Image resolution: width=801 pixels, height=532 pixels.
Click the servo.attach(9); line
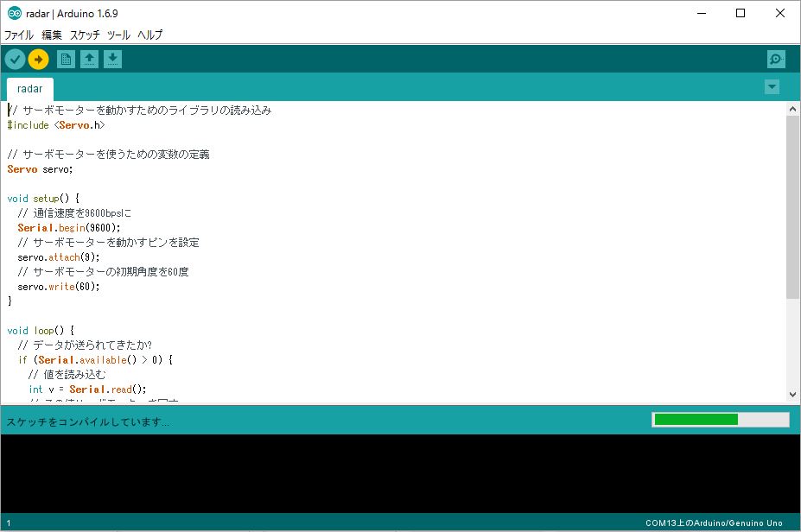click(x=59, y=257)
